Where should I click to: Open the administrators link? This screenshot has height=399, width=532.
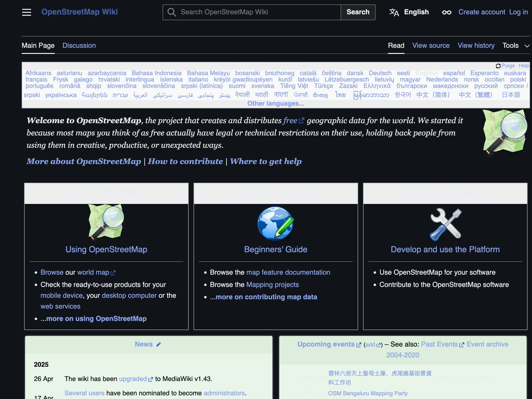click(x=224, y=393)
